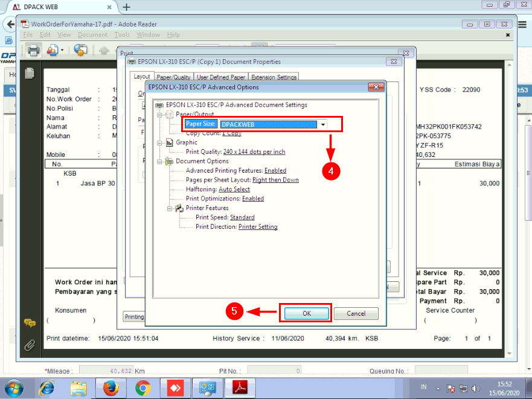Click the Copy Count 1 Copy value

point(232,133)
